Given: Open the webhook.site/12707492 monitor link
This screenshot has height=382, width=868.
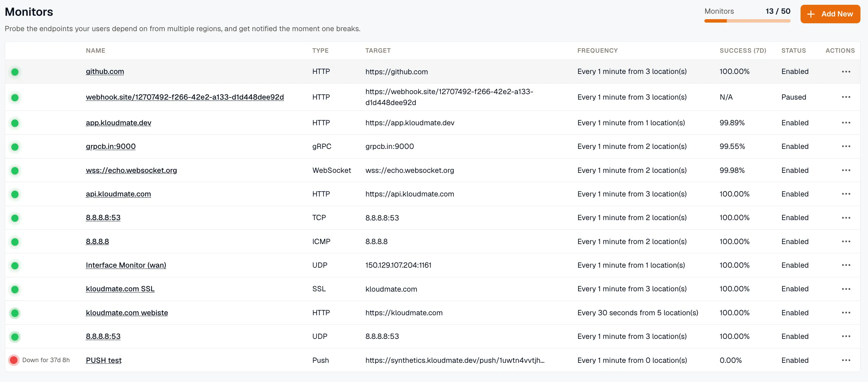Looking at the screenshot, I should click(185, 97).
